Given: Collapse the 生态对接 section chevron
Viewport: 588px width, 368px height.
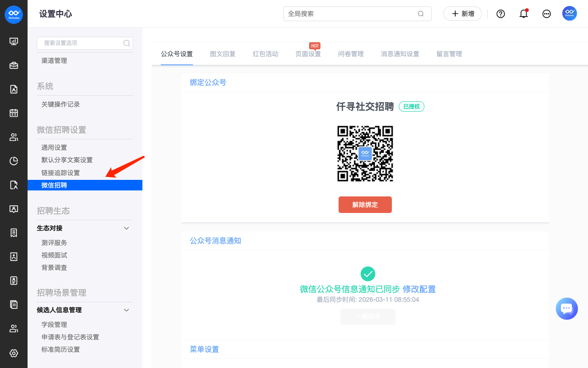Looking at the screenshot, I should click(x=127, y=228).
